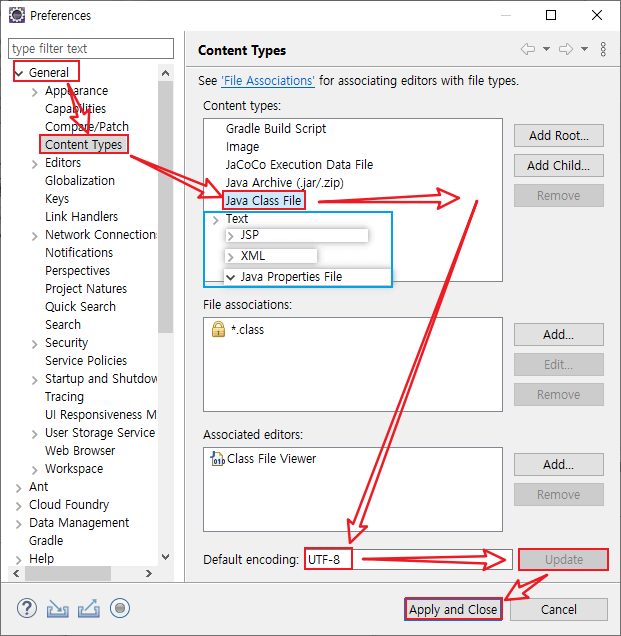Click Add... for associated editors

click(559, 464)
